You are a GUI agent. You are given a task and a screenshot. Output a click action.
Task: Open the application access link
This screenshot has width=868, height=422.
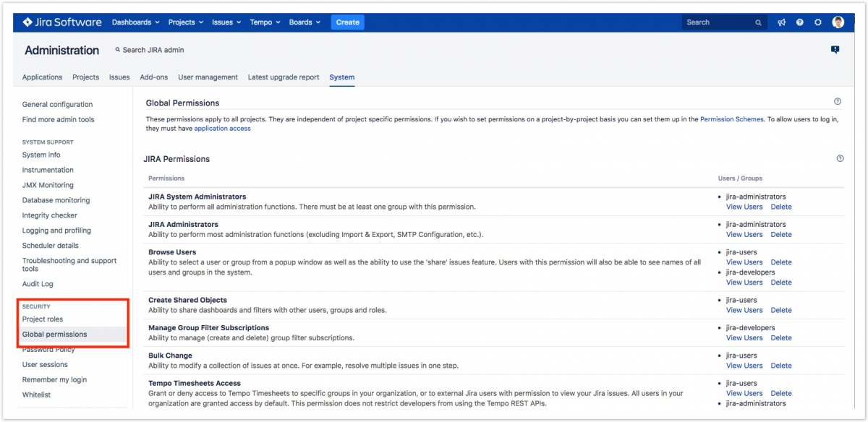click(x=222, y=129)
